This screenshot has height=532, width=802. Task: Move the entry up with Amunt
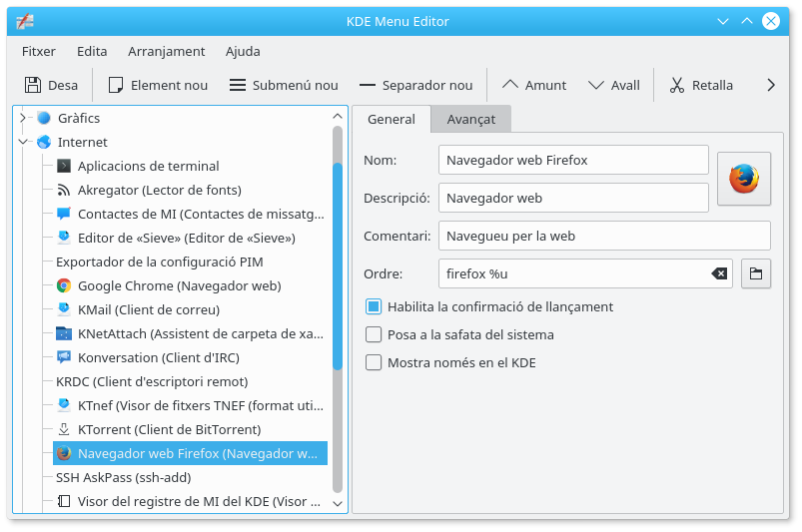pos(533,85)
